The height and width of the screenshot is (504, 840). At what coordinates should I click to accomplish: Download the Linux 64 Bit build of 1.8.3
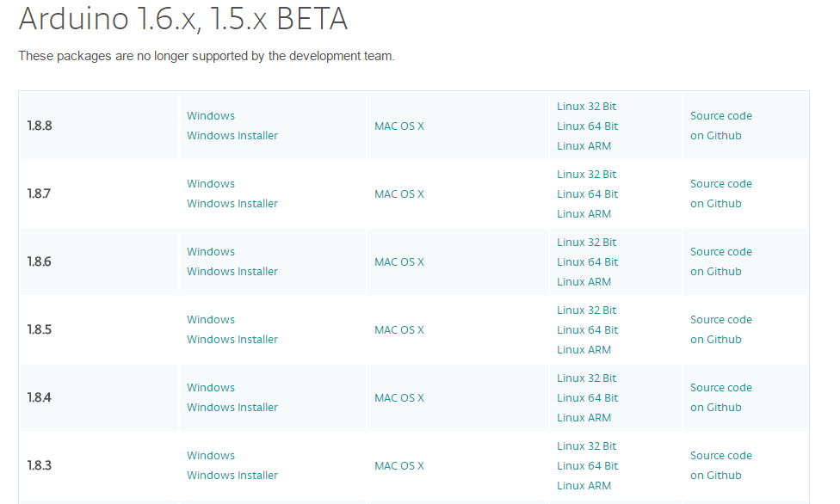coord(587,466)
